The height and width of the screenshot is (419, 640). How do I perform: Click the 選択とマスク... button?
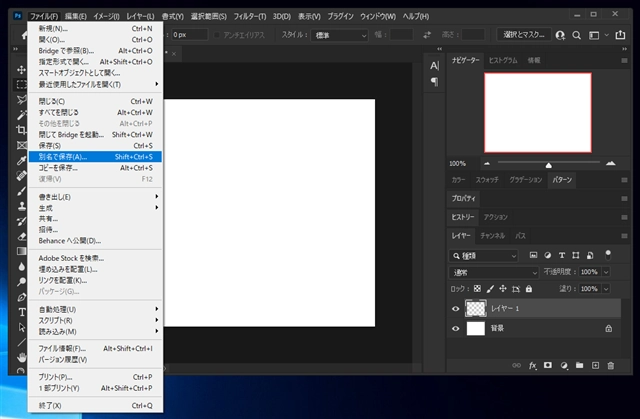pos(524,35)
